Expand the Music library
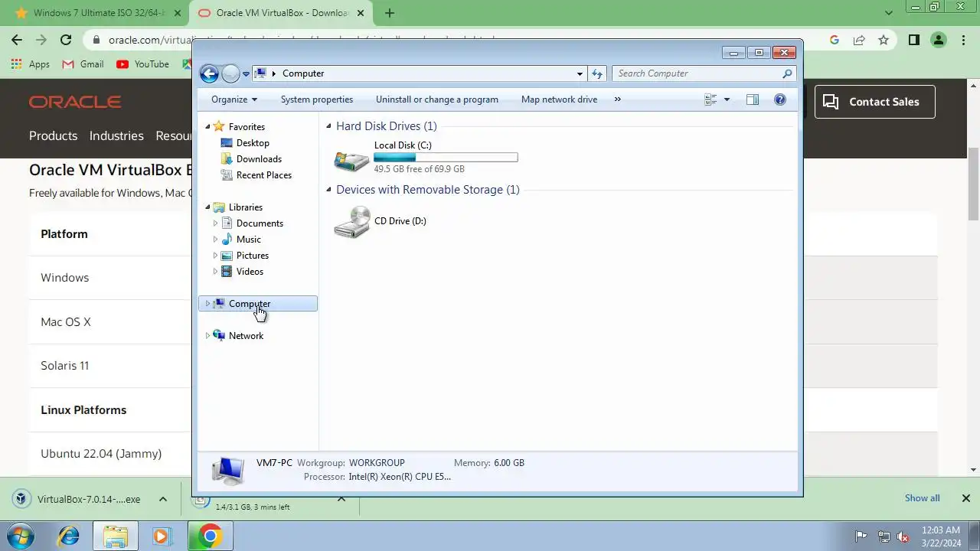This screenshot has height=551, width=980. 215,240
